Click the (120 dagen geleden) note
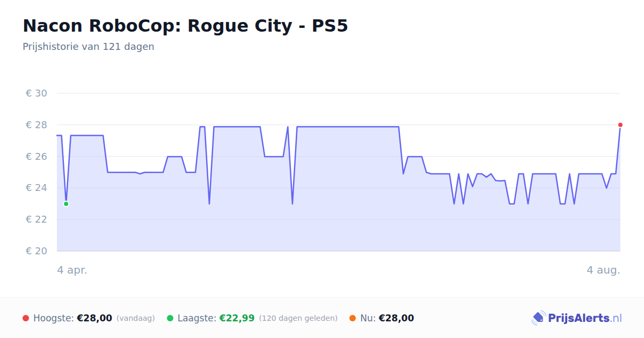 [x=298, y=318]
